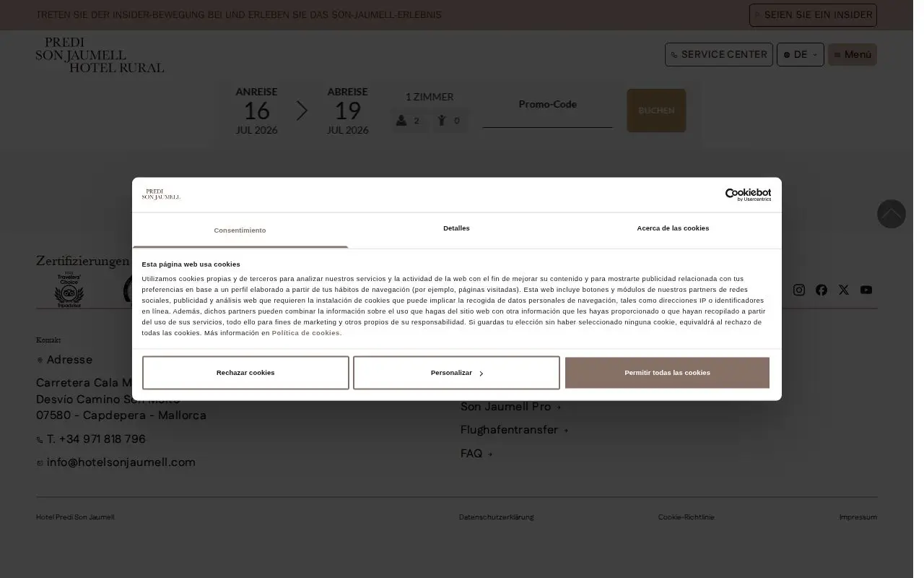Click the adults guest count icon
The height and width of the screenshot is (578, 924).
(x=401, y=121)
